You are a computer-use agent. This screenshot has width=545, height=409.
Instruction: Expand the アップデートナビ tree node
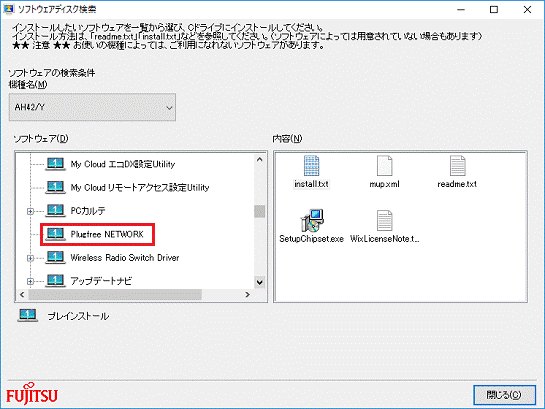point(31,281)
